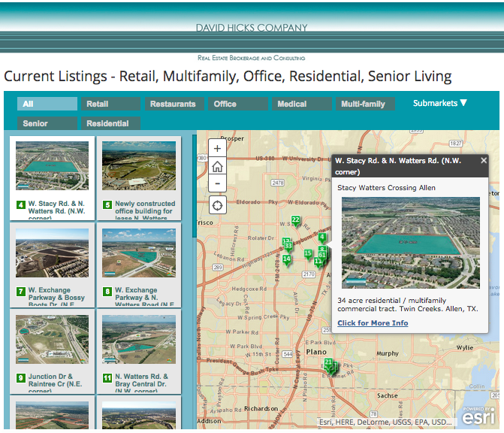Open Newly constructed office building listing

tap(145, 210)
